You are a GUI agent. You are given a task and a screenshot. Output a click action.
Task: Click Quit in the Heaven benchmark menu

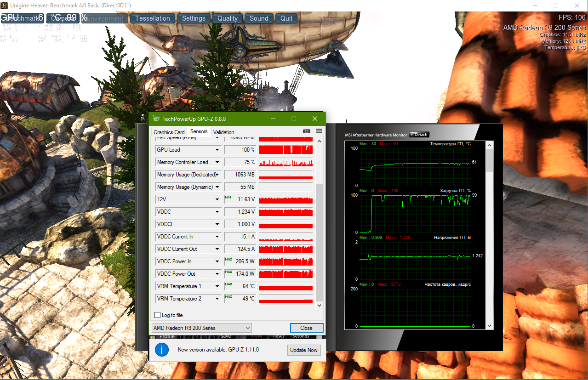(286, 18)
